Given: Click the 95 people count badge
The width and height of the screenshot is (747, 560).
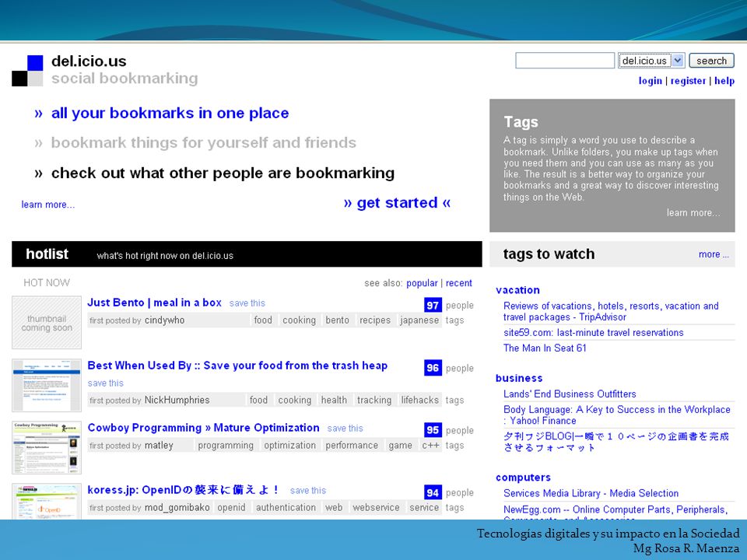Looking at the screenshot, I should click(x=433, y=430).
